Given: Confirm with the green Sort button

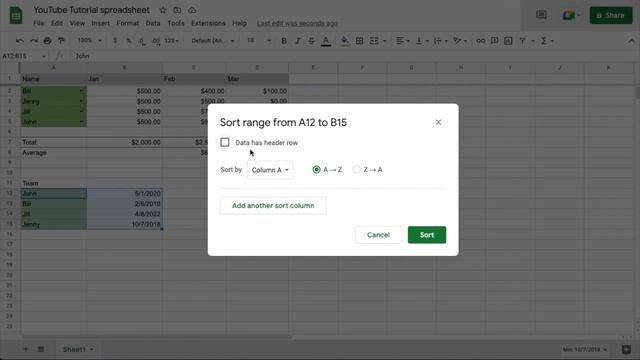Looking at the screenshot, I should click(427, 235).
